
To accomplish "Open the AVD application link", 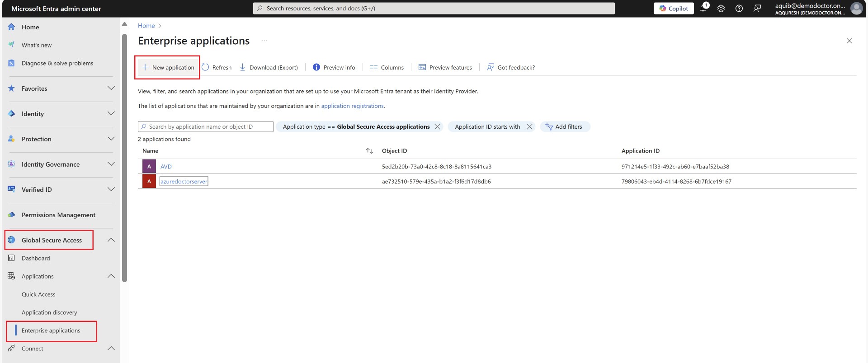I will point(166,167).
